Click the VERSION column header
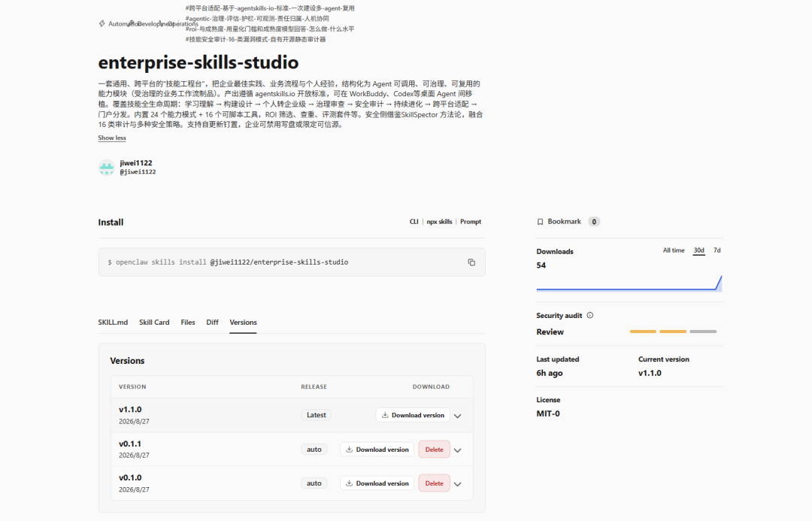Screen dimensions: 812x521 point(132,387)
